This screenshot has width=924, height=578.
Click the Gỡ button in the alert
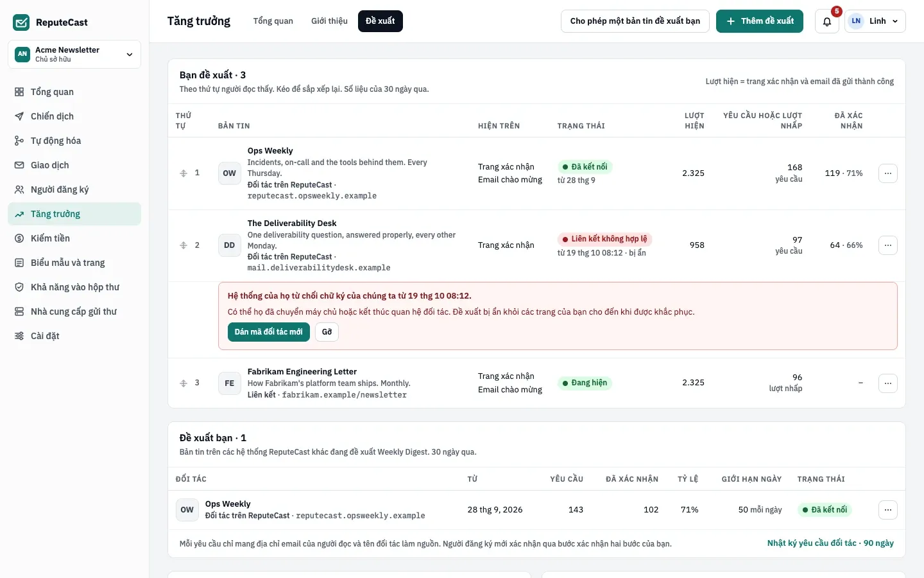pyautogui.click(x=327, y=332)
